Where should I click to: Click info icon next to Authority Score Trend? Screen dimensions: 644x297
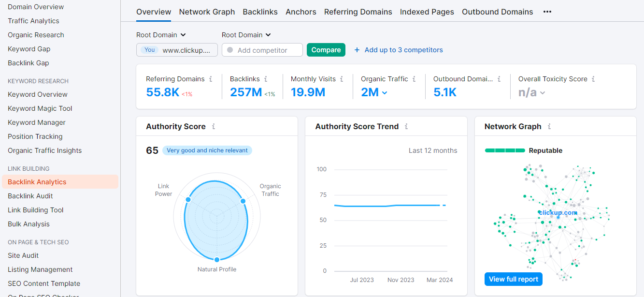[406, 126]
